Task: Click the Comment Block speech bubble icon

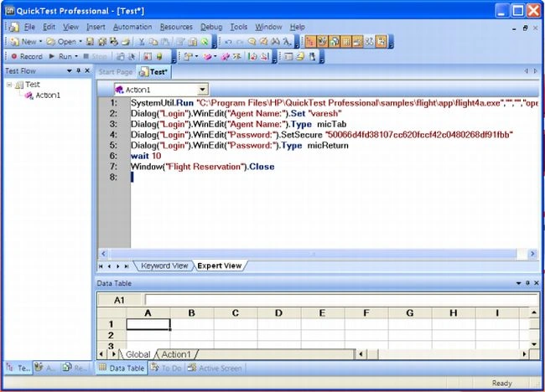Action: [x=252, y=42]
